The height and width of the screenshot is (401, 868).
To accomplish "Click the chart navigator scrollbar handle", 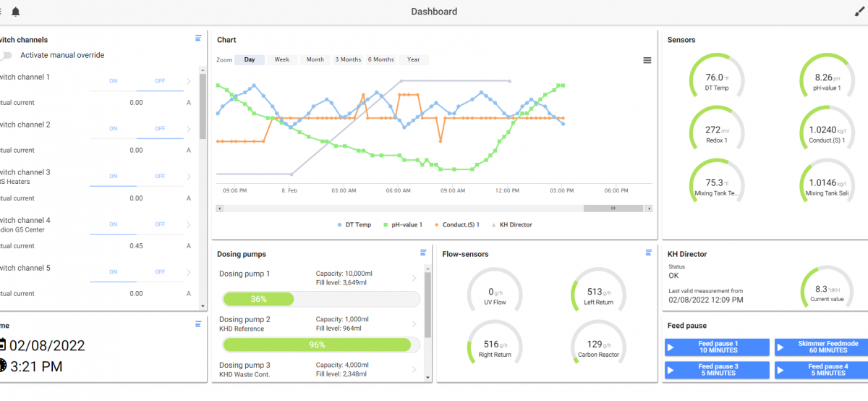I will [x=613, y=208].
